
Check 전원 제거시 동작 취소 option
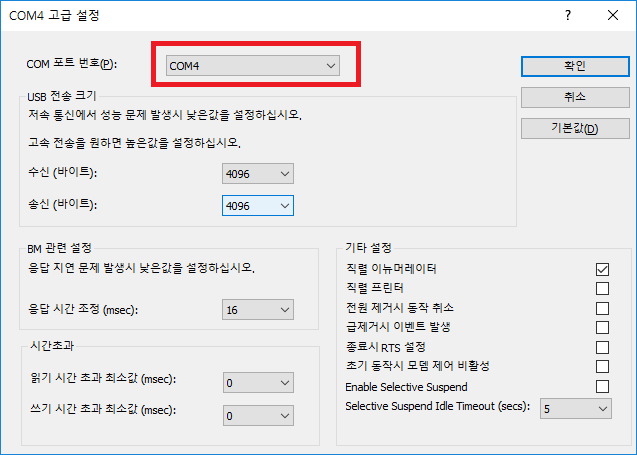point(602,308)
